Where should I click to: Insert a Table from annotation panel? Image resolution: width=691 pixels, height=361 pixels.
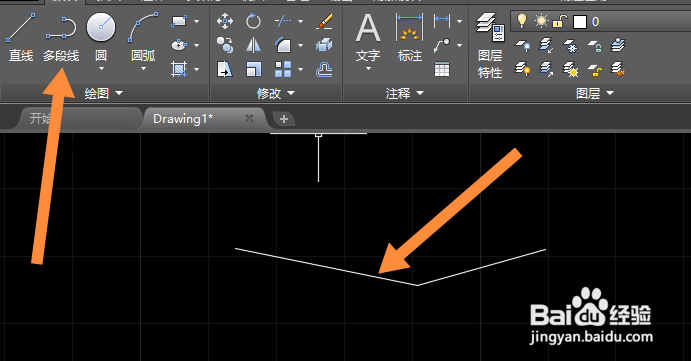[442, 69]
